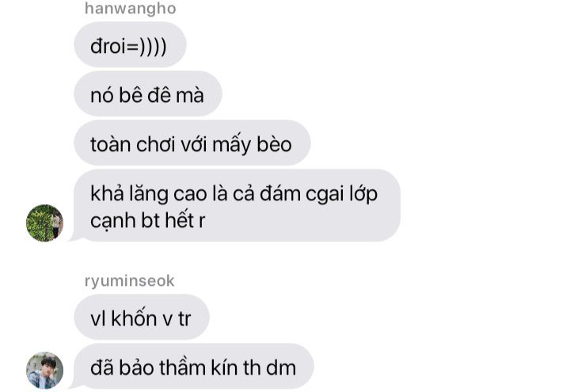Click the avatar showing a dark-haired person
Image resolution: width=570 pixels, height=392 pixels.
click(x=44, y=370)
